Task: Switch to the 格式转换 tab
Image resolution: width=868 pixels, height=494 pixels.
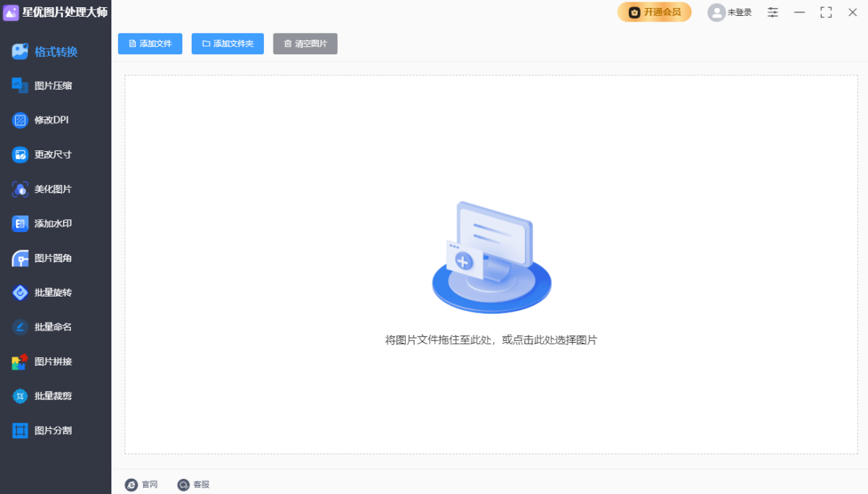Action: click(56, 51)
